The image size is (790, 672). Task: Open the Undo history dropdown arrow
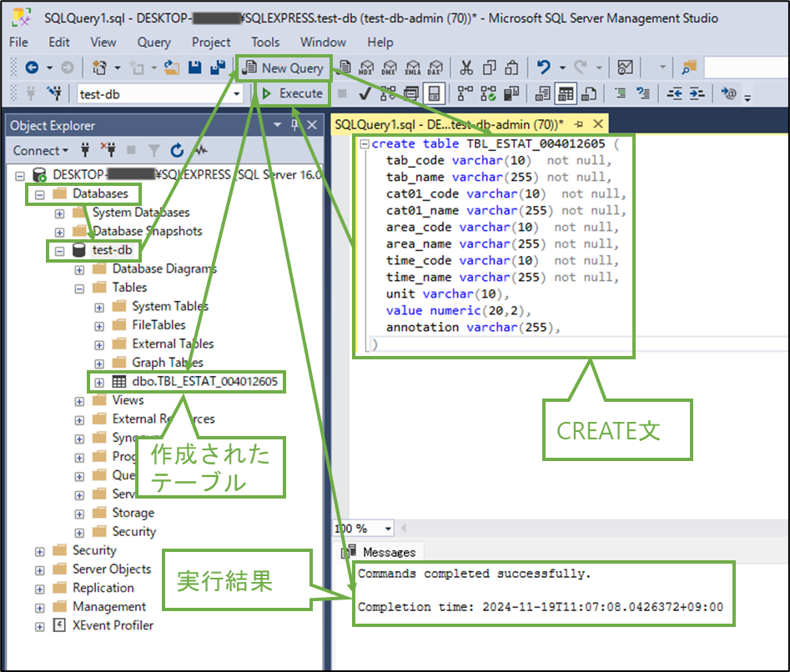click(562, 68)
